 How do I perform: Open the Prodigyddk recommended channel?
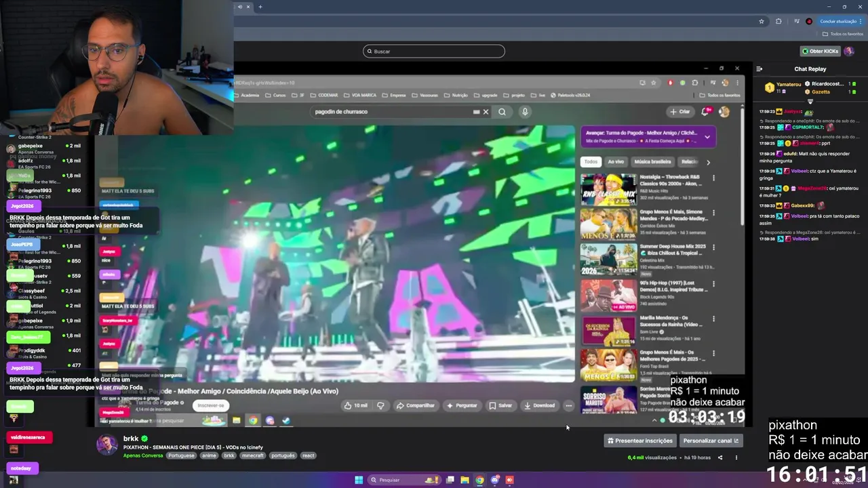point(44,353)
